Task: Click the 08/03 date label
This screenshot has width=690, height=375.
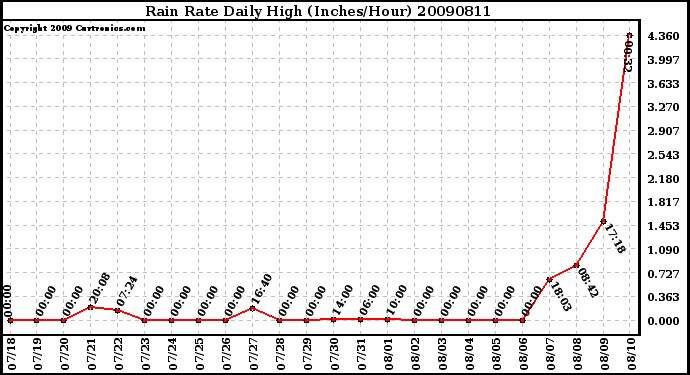Action: pyautogui.click(x=443, y=354)
